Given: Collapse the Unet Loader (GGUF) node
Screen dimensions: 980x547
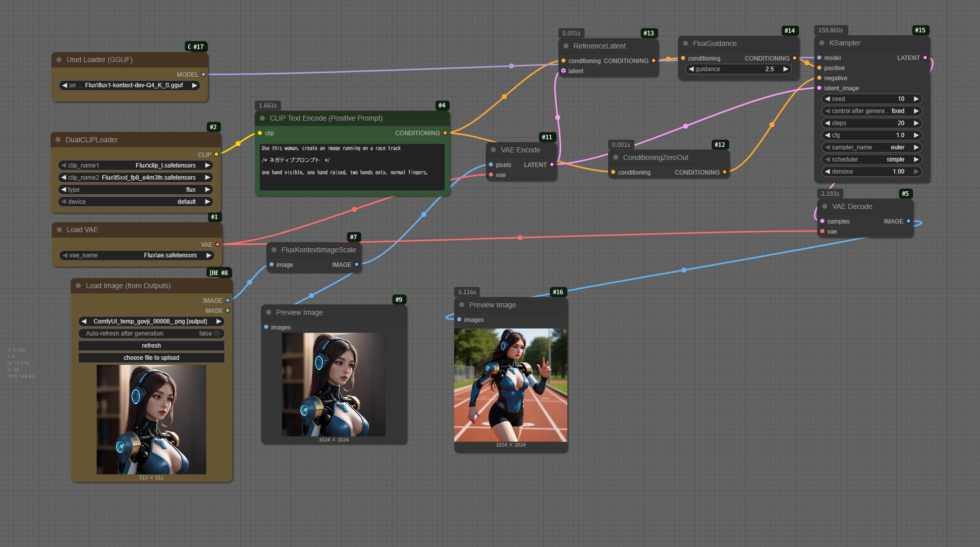Looking at the screenshot, I should (59, 60).
